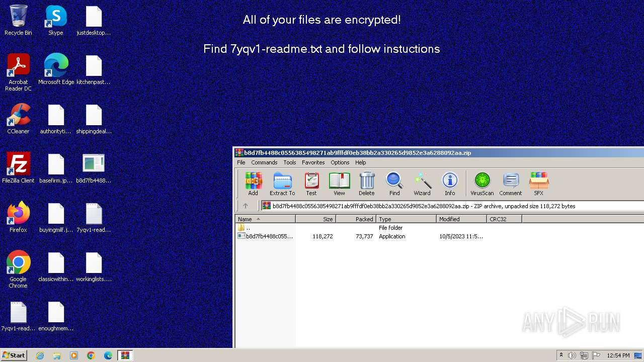Screen dimensions: 644x362
Task: Click the Microsoft Edge desktop shortcut
Action: tap(56, 69)
